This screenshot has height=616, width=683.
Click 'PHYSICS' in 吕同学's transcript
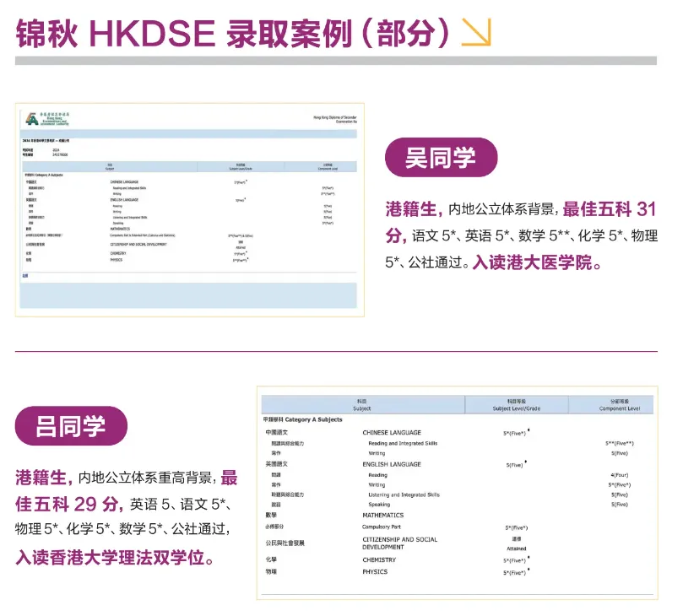375,572
